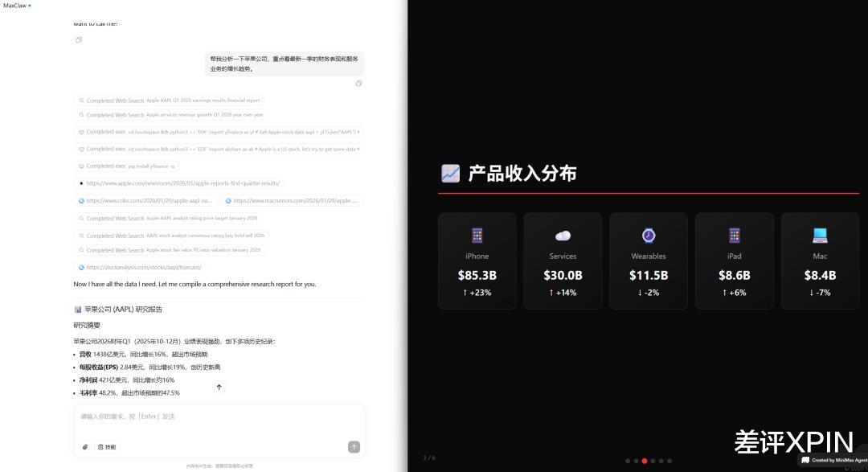
Task: Expand the 'consensus rating buy hold sell' search
Action: 171,236
